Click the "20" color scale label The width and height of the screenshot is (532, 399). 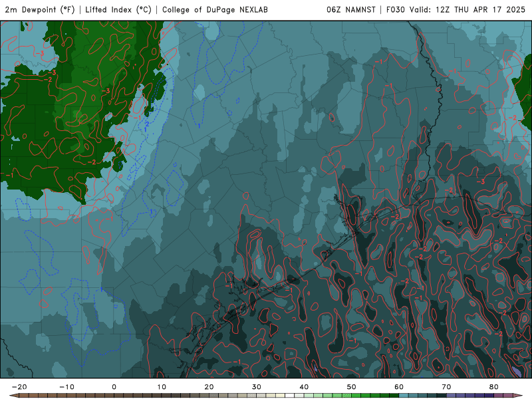[x=209, y=387]
